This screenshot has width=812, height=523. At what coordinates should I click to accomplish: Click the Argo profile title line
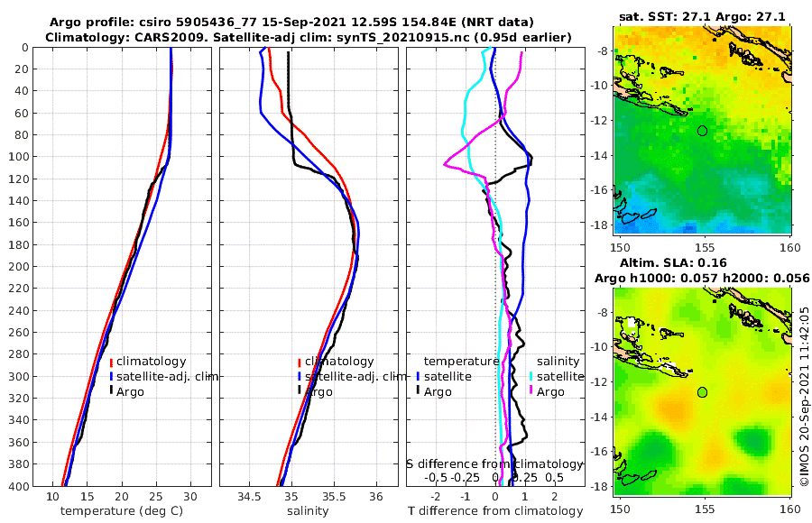(x=291, y=23)
